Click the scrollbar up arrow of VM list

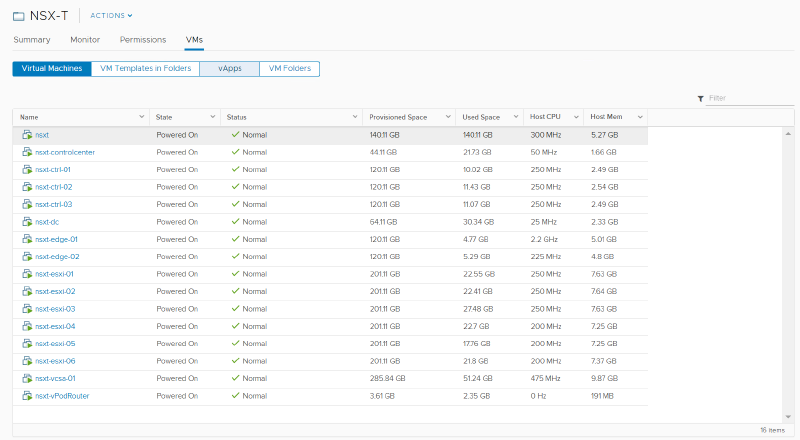pyautogui.click(x=788, y=133)
